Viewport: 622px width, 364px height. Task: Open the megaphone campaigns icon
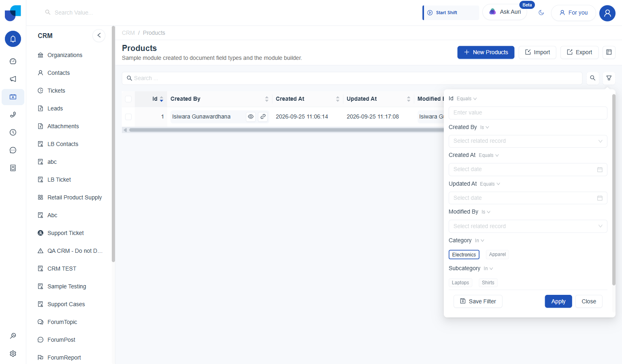13,79
